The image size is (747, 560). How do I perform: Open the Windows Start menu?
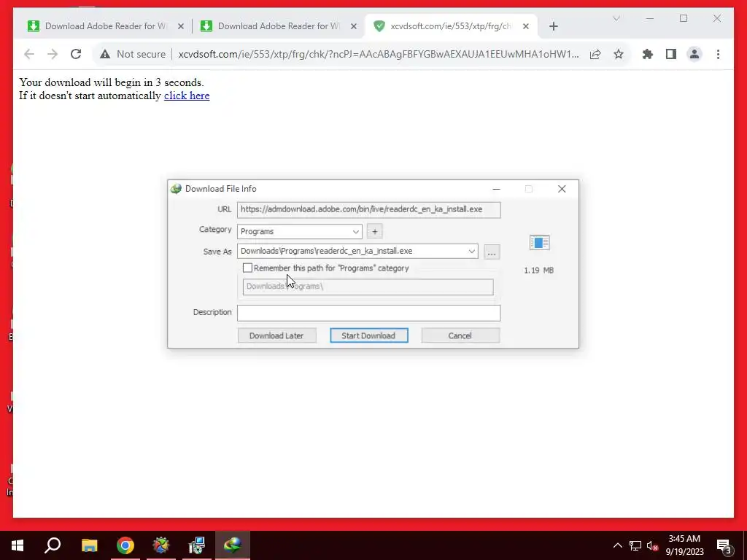click(x=18, y=545)
